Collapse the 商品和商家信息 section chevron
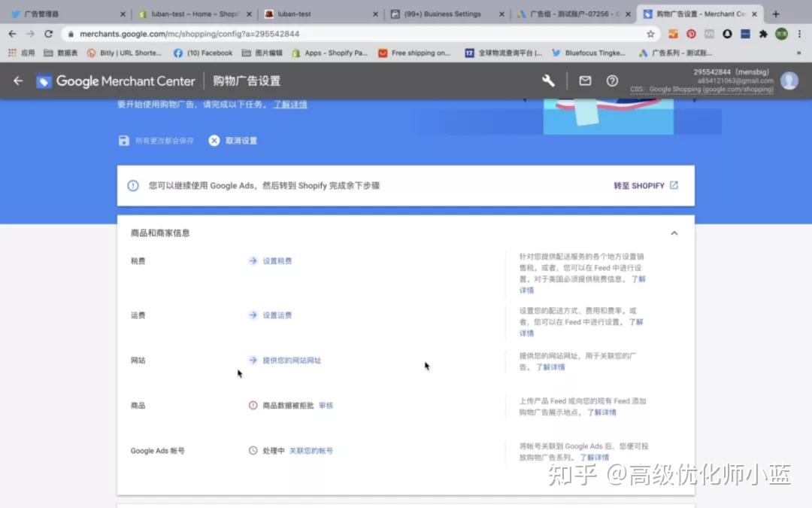The width and height of the screenshot is (812, 508). point(674,233)
